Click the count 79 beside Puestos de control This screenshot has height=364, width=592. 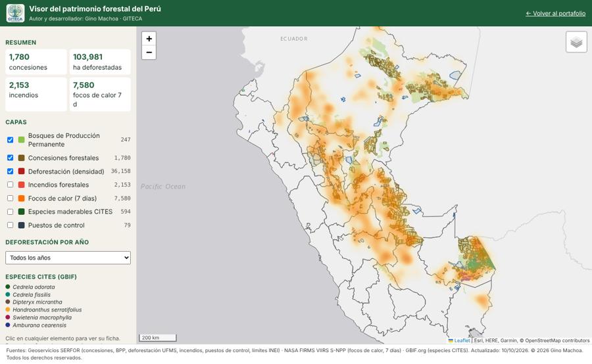point(127,225)
